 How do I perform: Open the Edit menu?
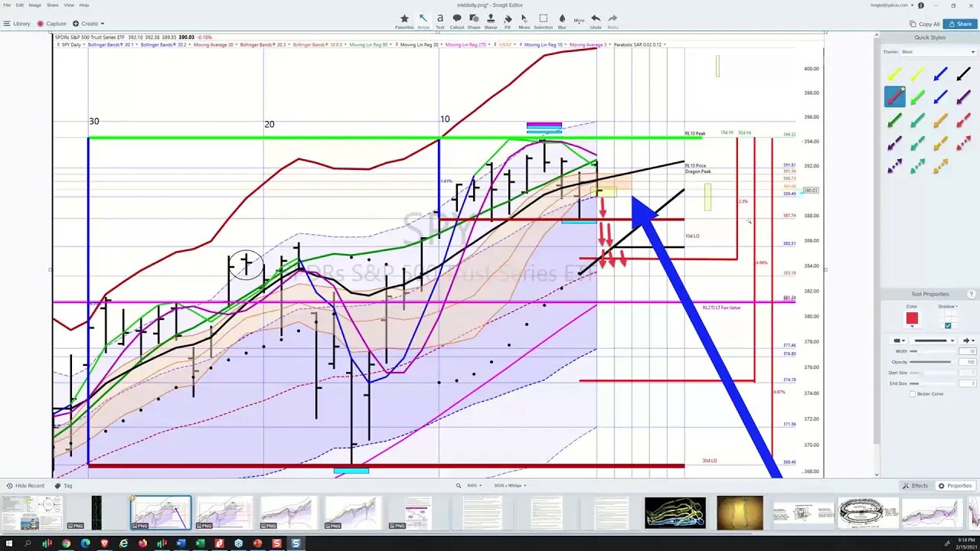(20, 5)
